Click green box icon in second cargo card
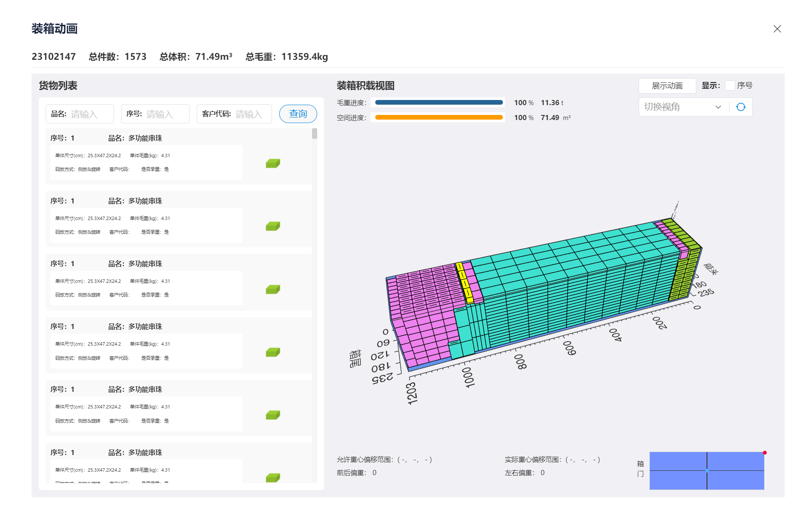Viewport: 812px width, 505px height. point(273,226)
